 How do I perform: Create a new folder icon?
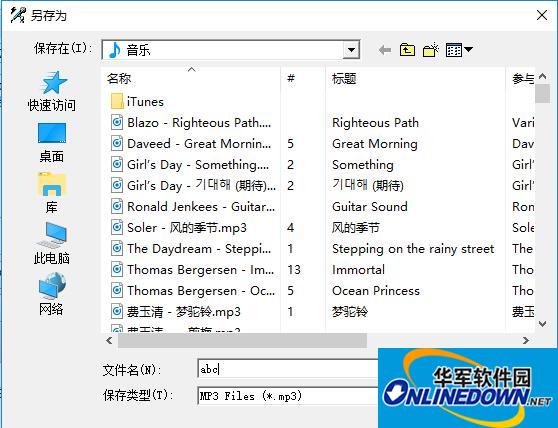pos(431,50)
